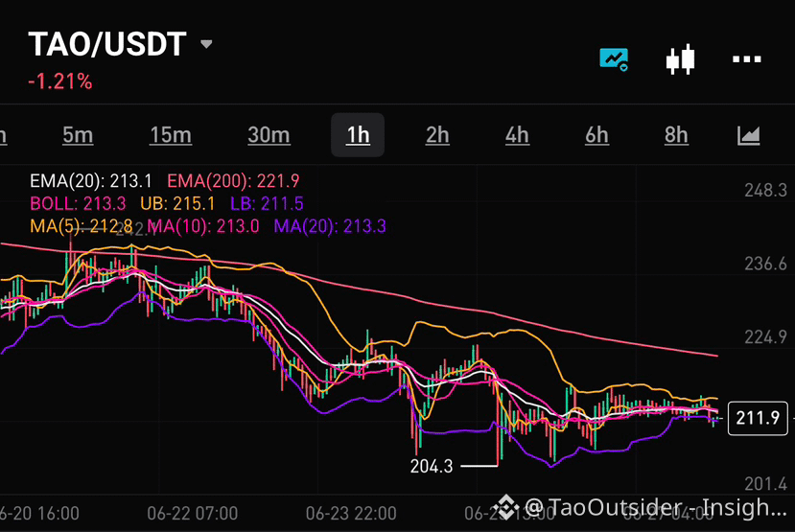The image size is (795, 532).
Task: Tap the area chart icon beside 8h
Action: pos(748,135)
